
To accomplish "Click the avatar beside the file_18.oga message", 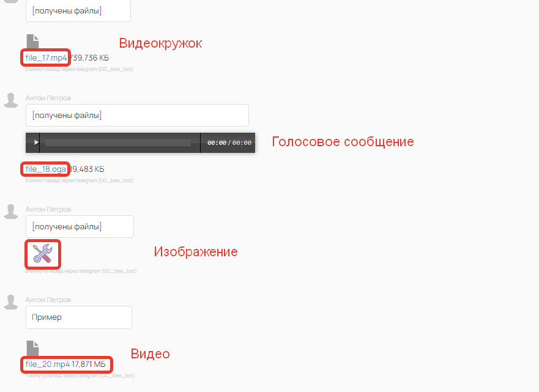I will [x=11, y=100].
